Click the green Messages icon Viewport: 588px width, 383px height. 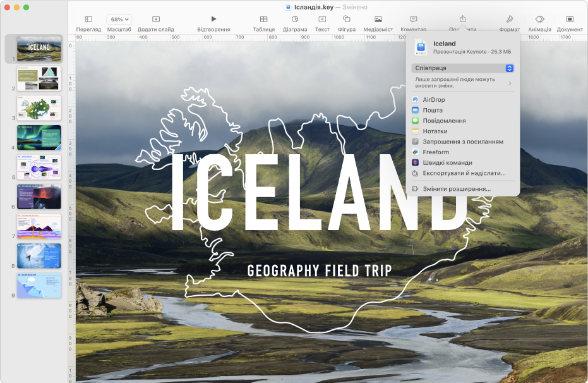[x=415, y=121]
